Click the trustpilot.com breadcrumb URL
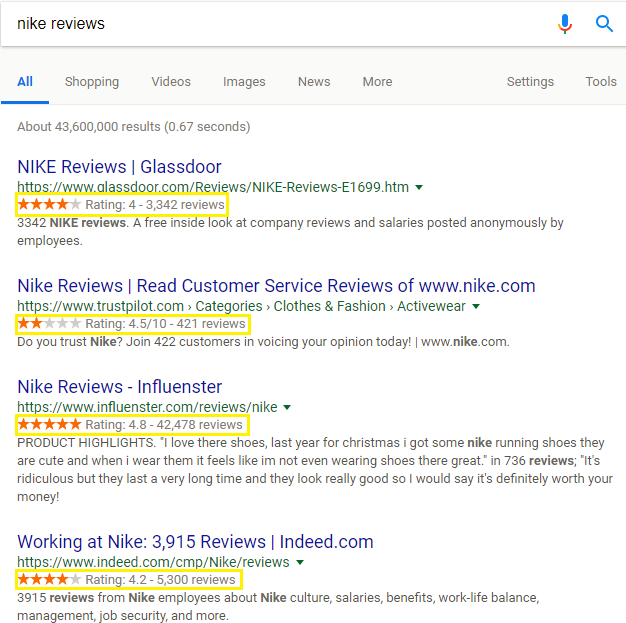Viewport: 626px width, 623px height. (241, 306)
